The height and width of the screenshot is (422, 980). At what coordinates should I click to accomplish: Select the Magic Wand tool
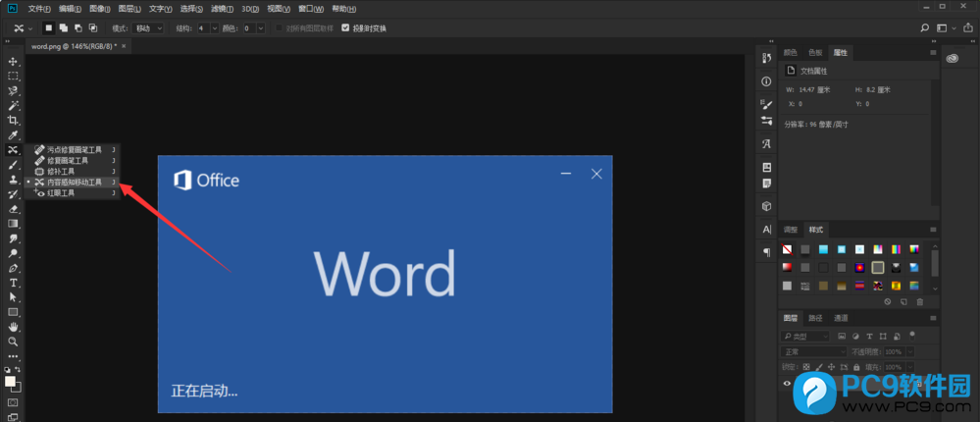[x=13, y=106]
